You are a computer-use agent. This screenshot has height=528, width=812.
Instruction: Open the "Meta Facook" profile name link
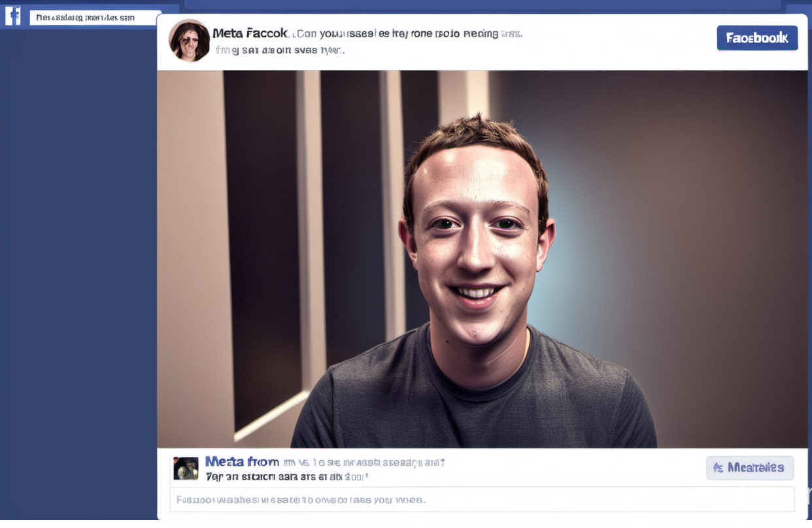(x=250, y=33)
